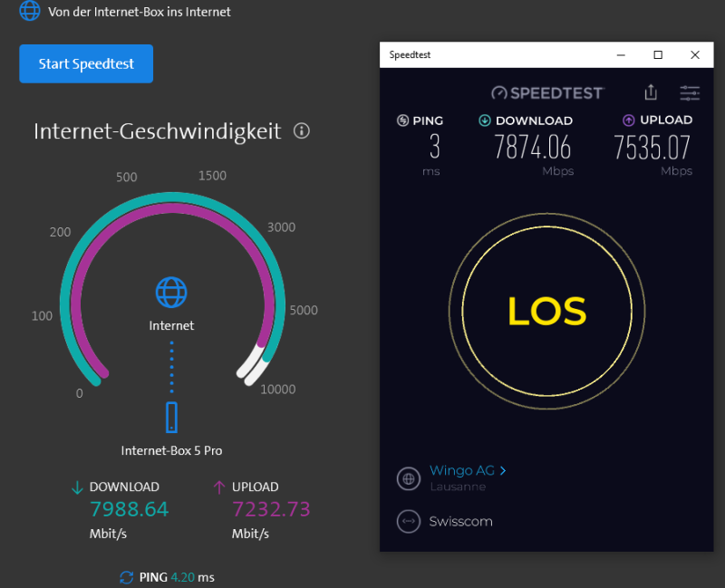
Task: Click the purple upload arrow above 7232.73
Action: click(218, 487)
